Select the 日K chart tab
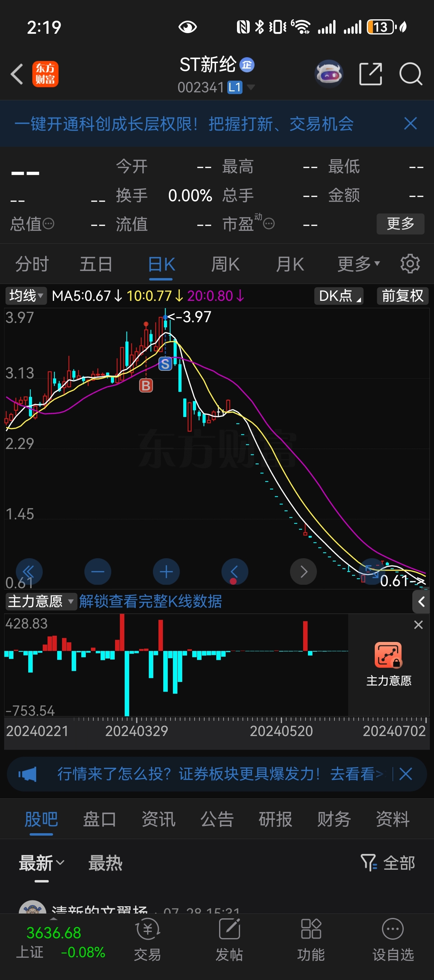Image resolution: width=434 pixels, height=980 pixels. point(161,264)
